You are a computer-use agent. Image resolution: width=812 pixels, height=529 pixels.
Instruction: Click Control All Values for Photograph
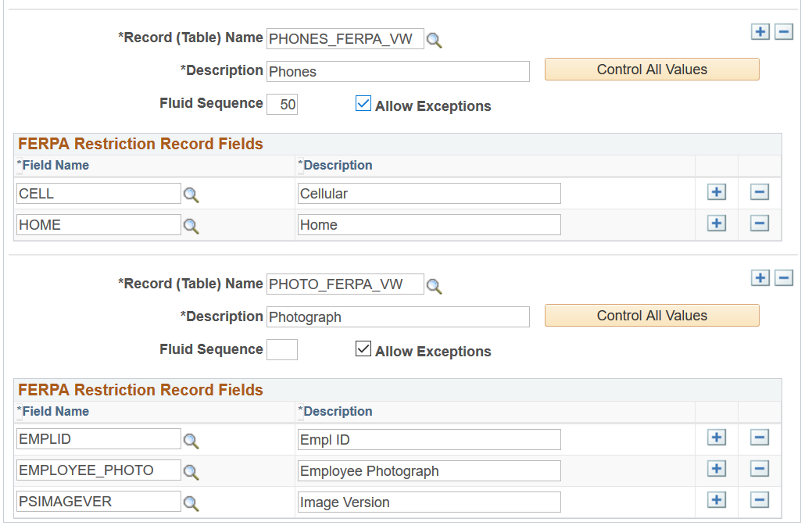(x=652, y=316)
